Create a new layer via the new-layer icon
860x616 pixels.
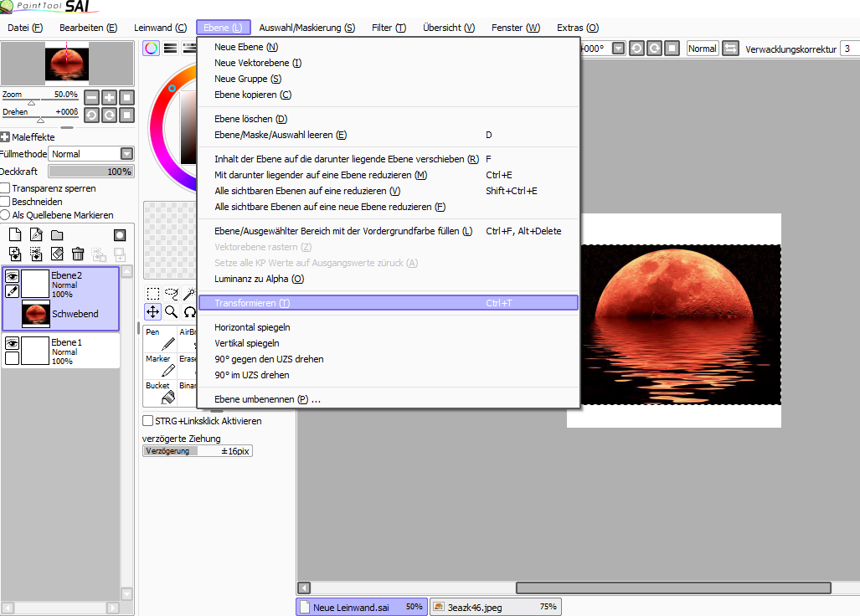14,234
